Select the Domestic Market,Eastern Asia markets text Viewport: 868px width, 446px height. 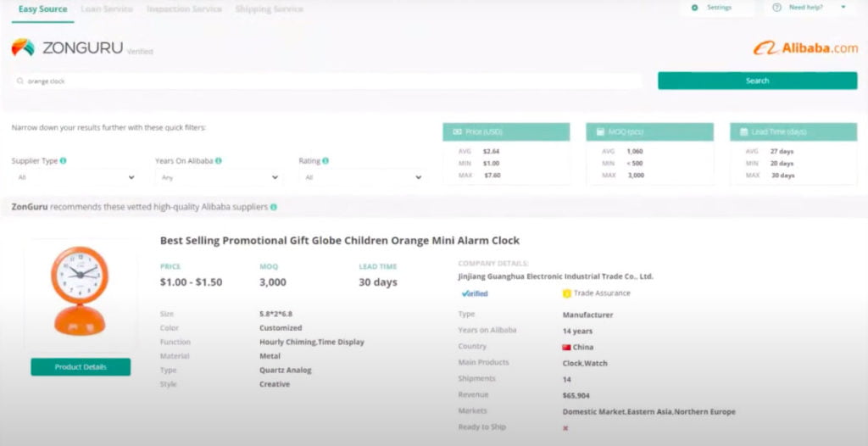(648, 411)
